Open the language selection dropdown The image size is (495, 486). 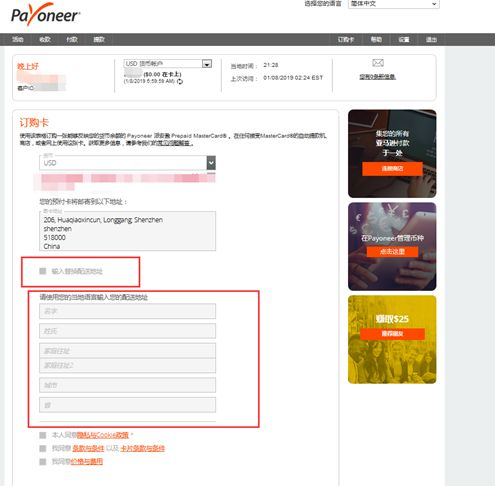(394, 4)
